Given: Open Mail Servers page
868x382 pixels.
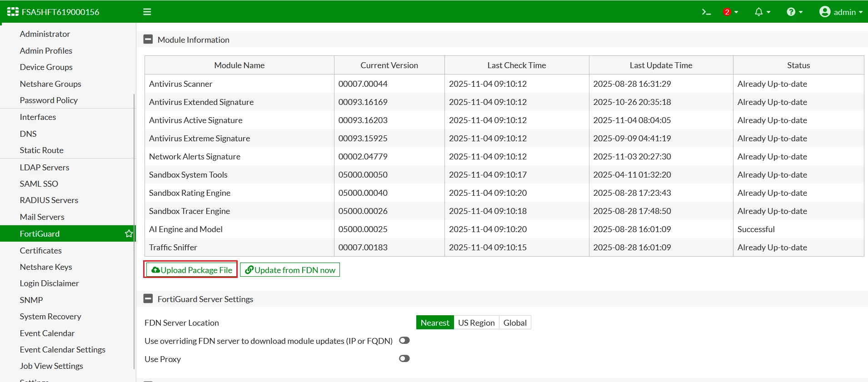Looking at the screenshot, I should click(42, 217).
